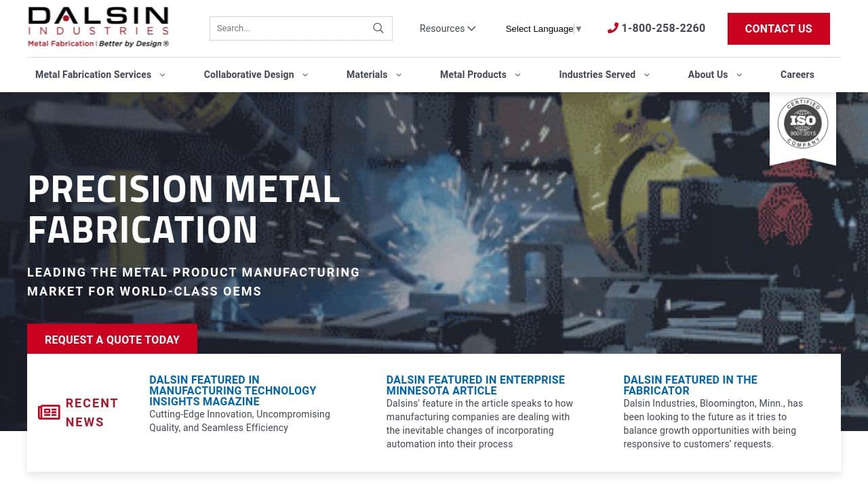This screenshot has width=868, height=488.
Task: Click the Precision Metal Fabrication headline
Action: (x=184, y=209)
